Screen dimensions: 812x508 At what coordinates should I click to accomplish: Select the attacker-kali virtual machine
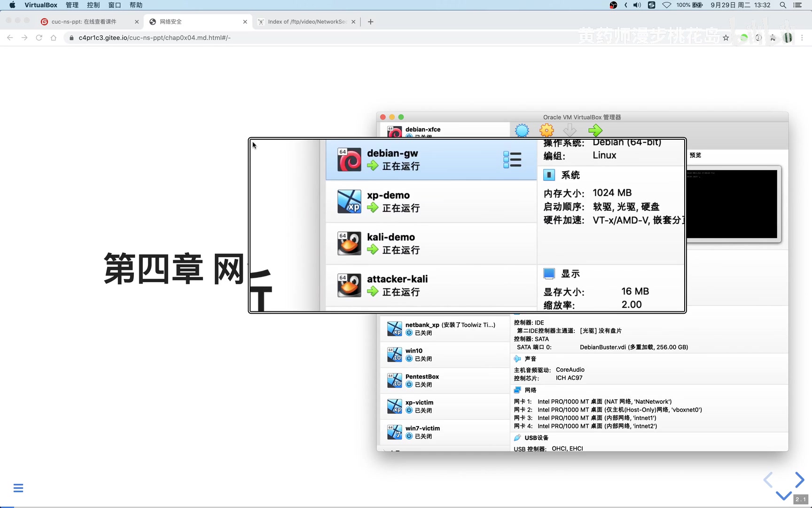(x=431, y=285)
